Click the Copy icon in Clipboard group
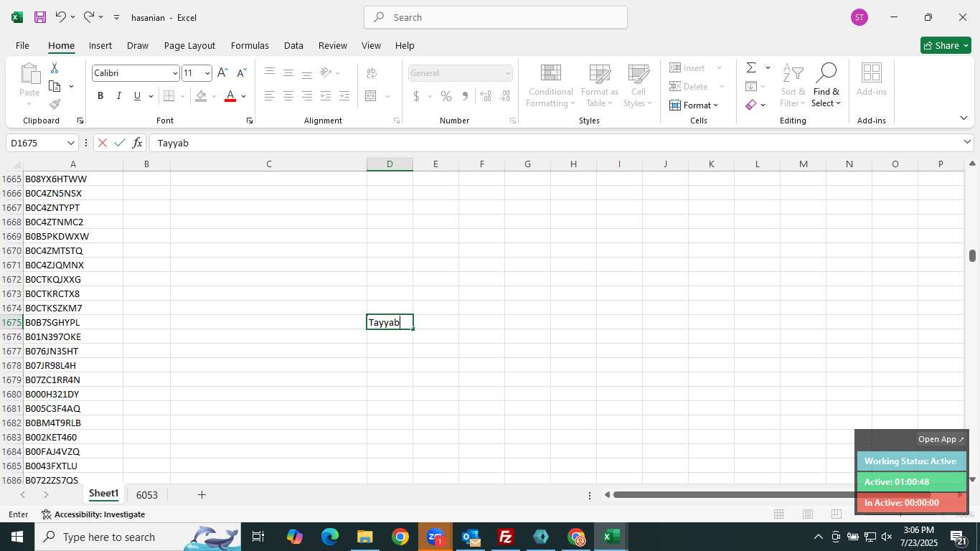This screenshot has width=980, height=551. click(55, 86)
